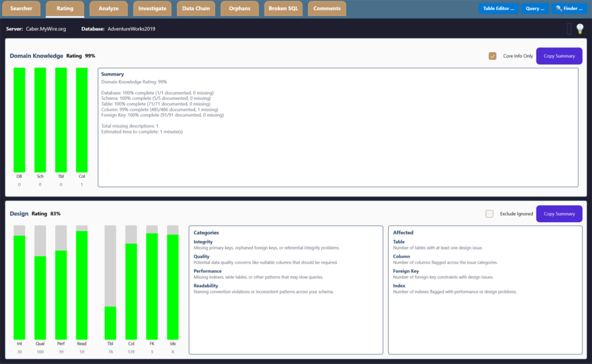592x364 pixels.
Task: Open the Broken SQL tab
Action: coord(283,9)
